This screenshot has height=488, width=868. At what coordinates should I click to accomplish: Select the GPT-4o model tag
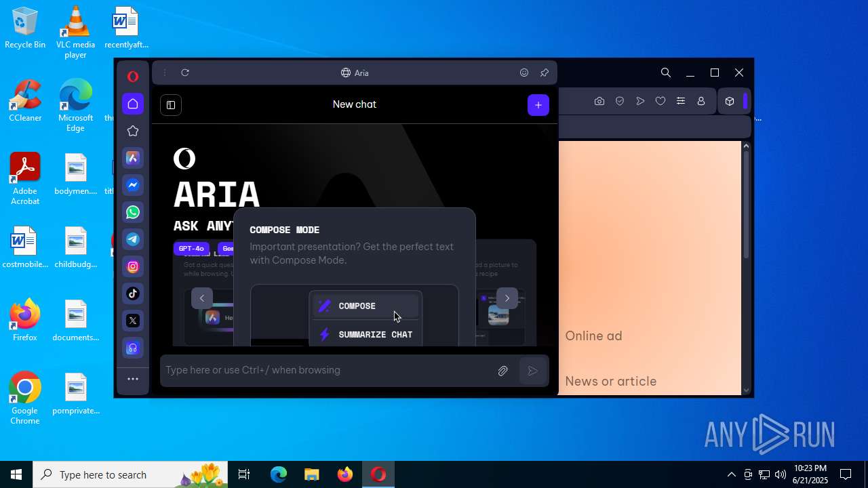click(x=191, y=249)
